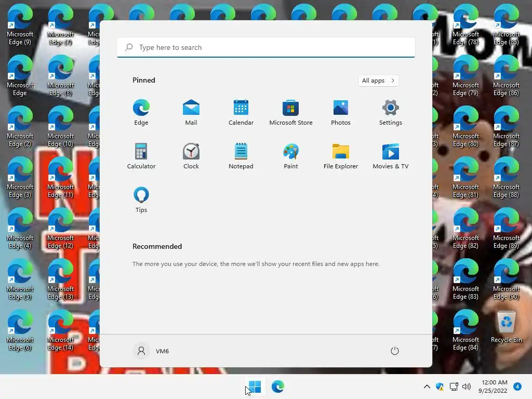532x399 pixels.
Task: Select Microsoft Edge (82) desktop shortcut
Action: tap(466, 229)
